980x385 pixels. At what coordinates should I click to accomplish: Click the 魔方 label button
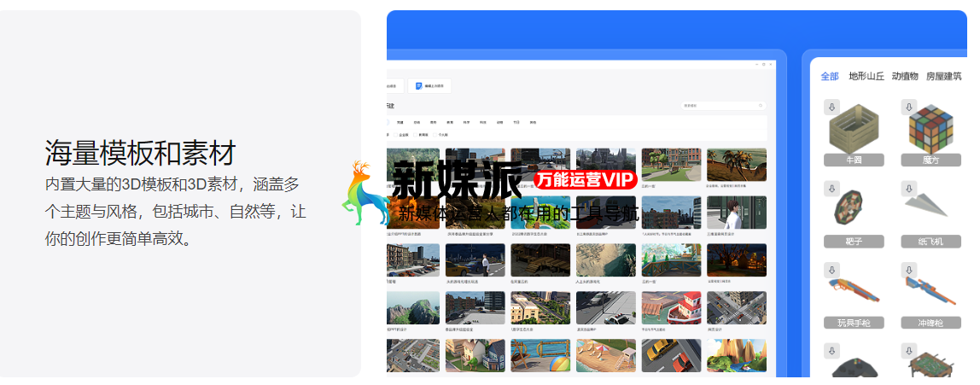pyautogui.click(x=930, y=160)
